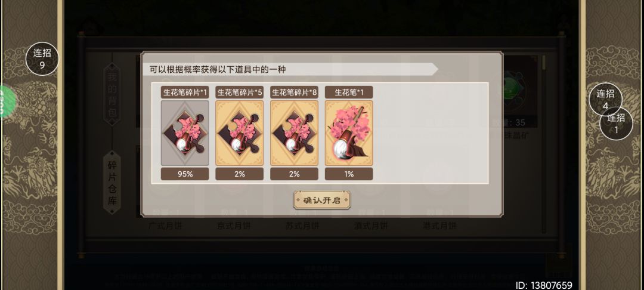Select the 生花笔碎片*5 card image

tap(240, 133)
